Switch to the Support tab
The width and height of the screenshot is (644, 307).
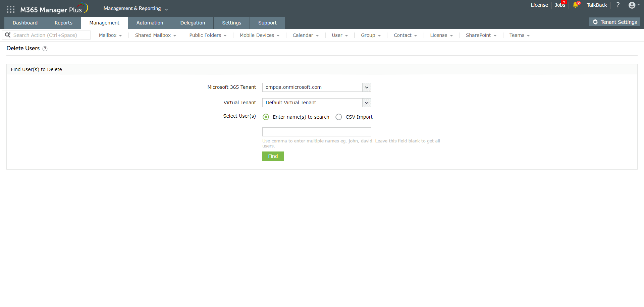click(267, 23)
